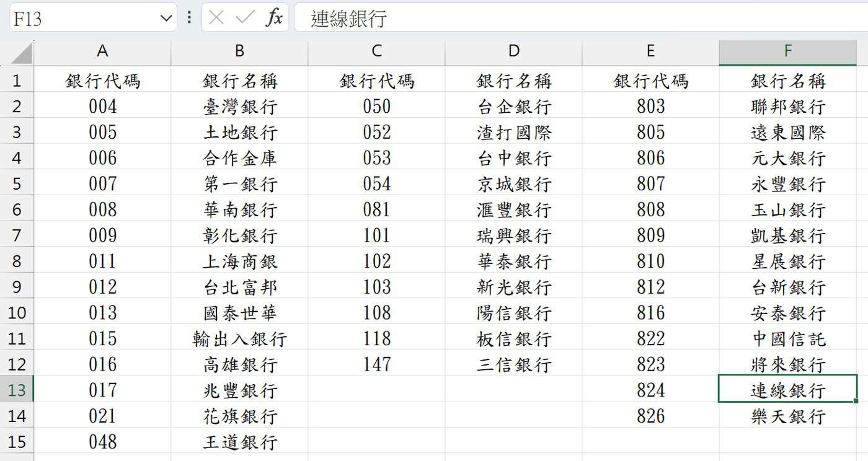Select column E header
The image size is (868, 461).
650,51
